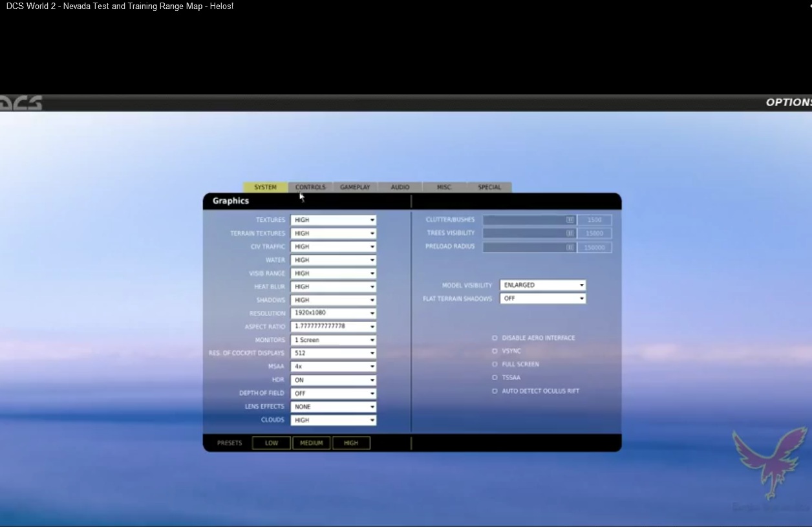Select the AUDIO tab
Image resolution: width=812 pixels, height=527 pixels.
tap(400, 188)
